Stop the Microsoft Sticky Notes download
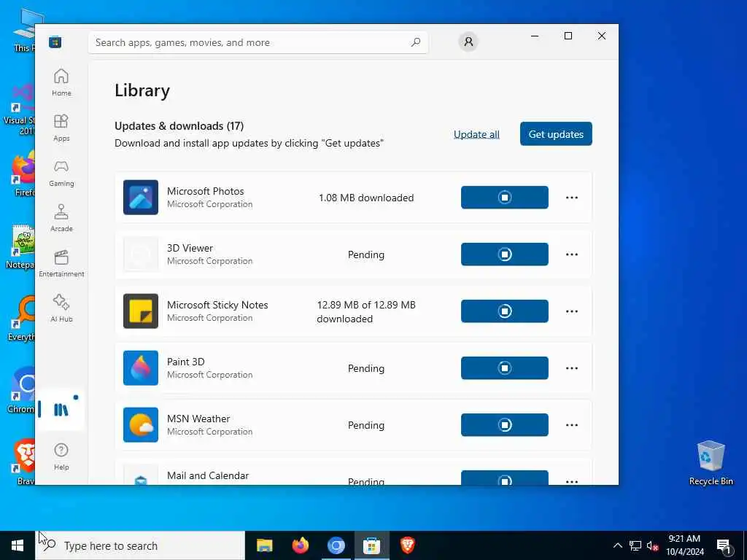This screenshot has width=747, height=560. [x=505, y=311]
